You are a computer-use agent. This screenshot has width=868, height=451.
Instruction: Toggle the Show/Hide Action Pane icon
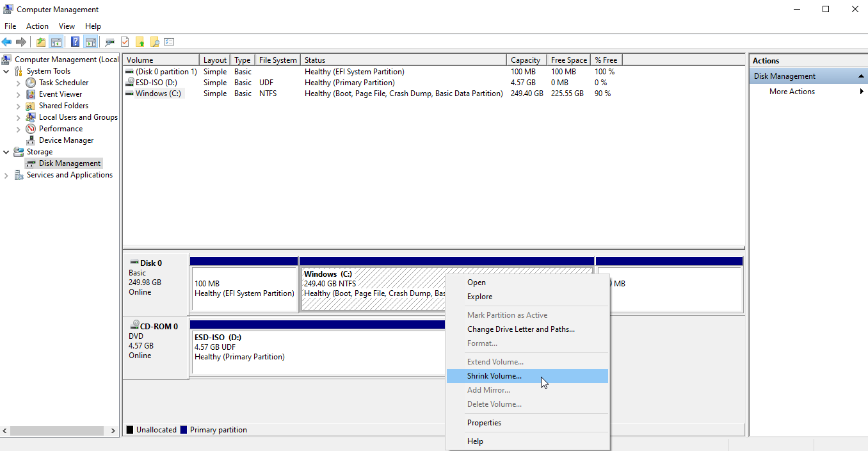pos(91,42)
